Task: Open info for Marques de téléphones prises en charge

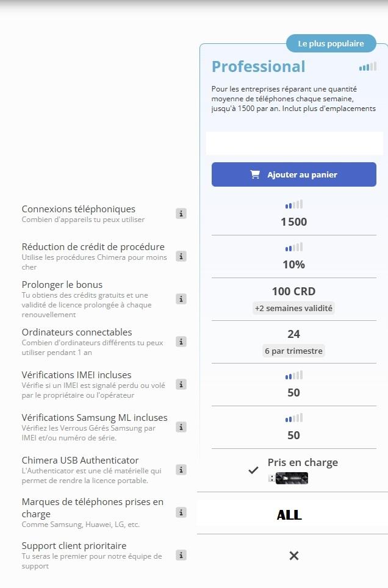Action: coord(181,512)
